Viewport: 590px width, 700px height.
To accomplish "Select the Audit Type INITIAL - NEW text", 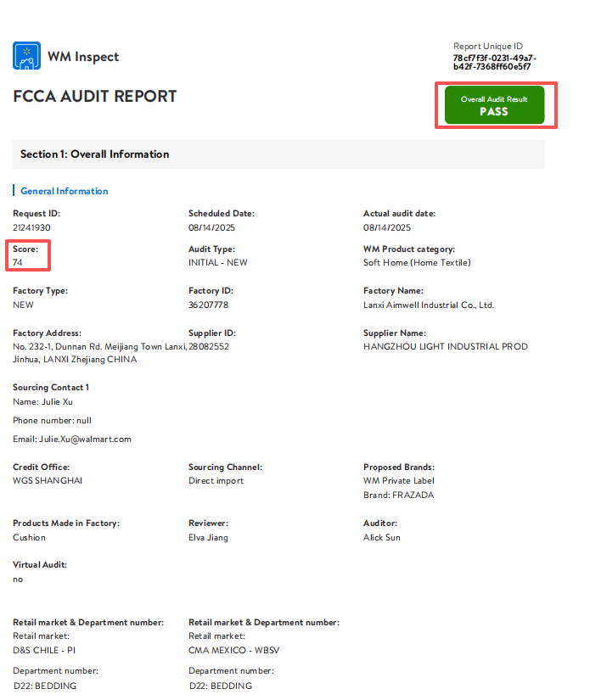I will point(218,262).
